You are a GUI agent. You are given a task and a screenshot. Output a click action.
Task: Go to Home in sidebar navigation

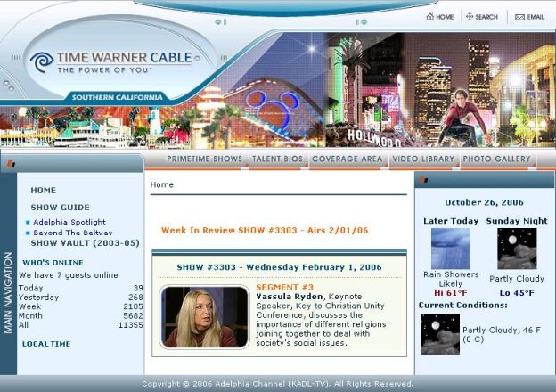click(x=43, y=190)
